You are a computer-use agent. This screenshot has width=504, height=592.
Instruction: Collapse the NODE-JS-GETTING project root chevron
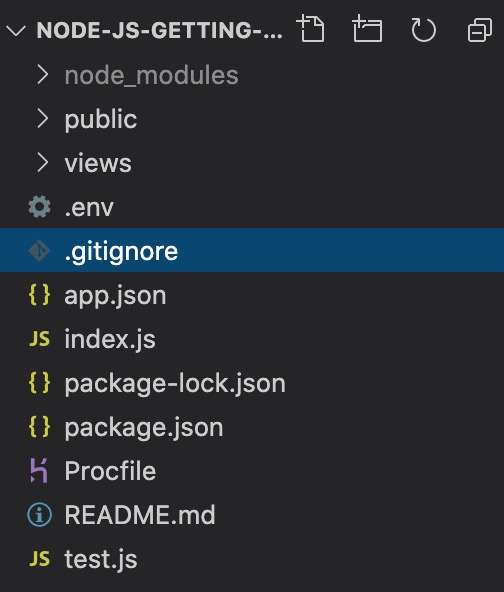coord(16,30)
